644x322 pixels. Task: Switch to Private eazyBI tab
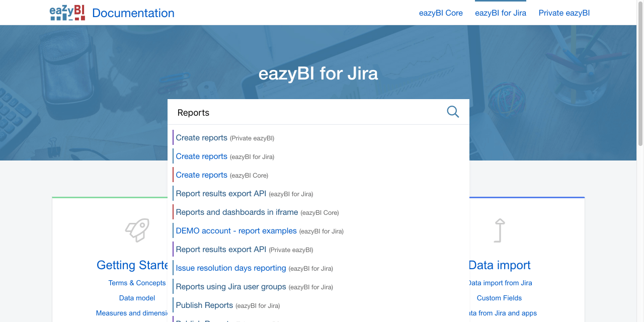coord(564,13)
